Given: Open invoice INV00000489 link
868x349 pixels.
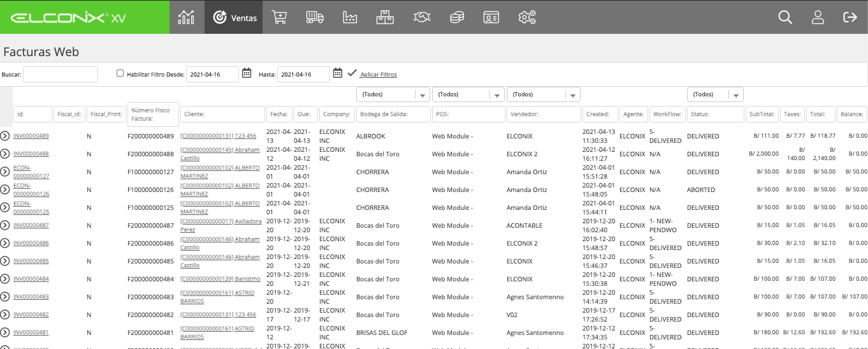Looking at the screenshot, I should (x=31, y=136).
